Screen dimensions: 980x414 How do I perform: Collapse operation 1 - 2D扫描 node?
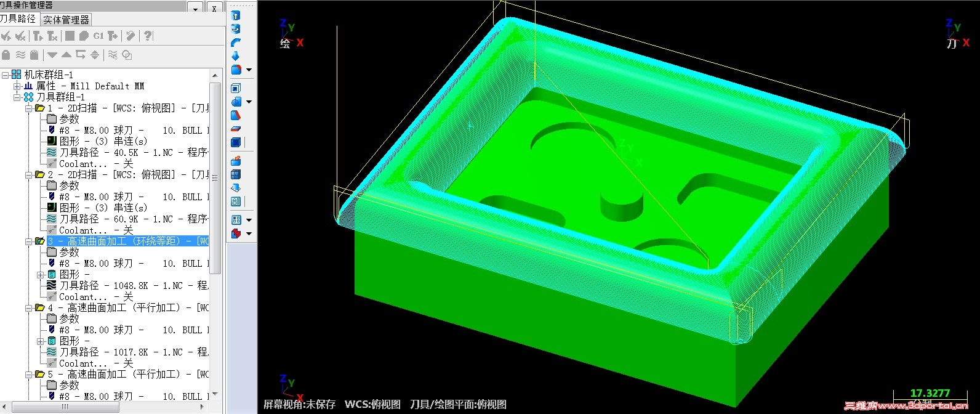[28, 108]
